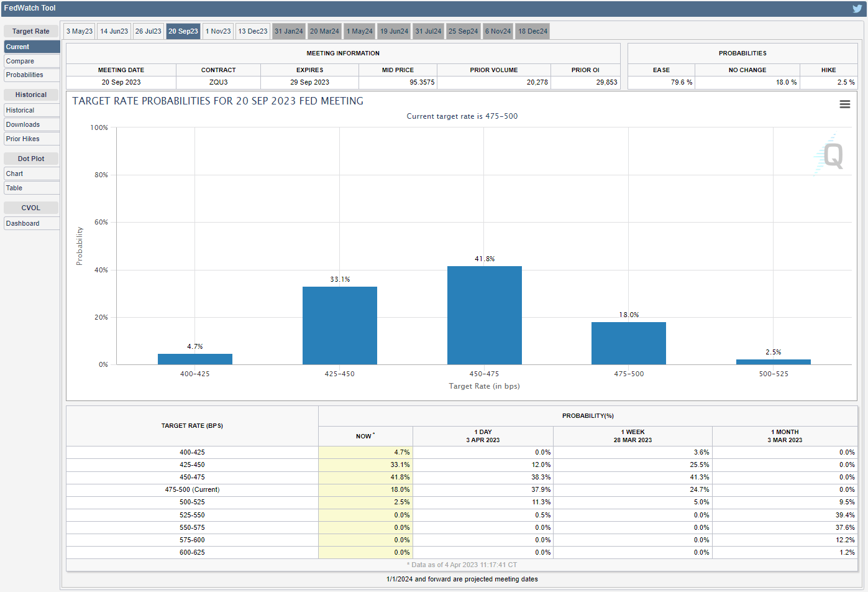Select the 31 Jul24 meeting tab
The image size is (868, 592).
point(429,31)
